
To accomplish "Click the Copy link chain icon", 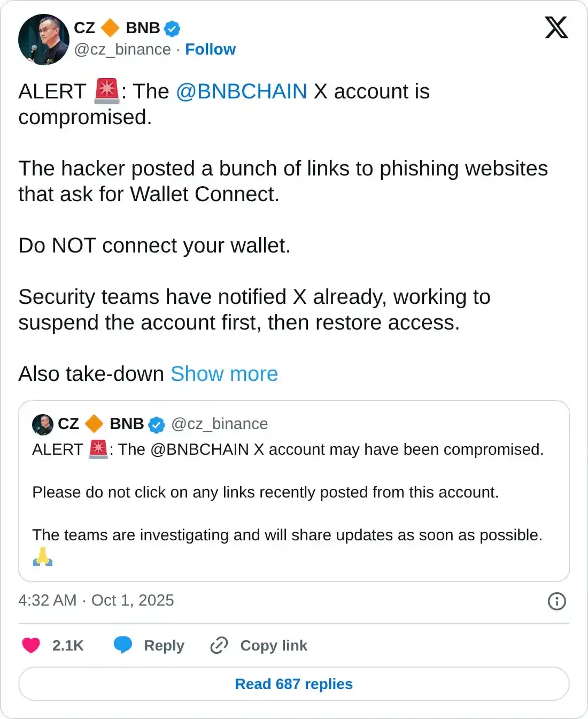I will click(x=219, y=645).
